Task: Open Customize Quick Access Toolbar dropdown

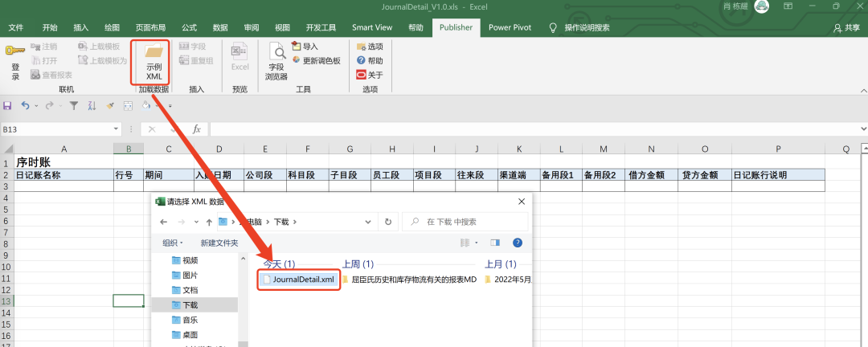Action: click(170, 105)
